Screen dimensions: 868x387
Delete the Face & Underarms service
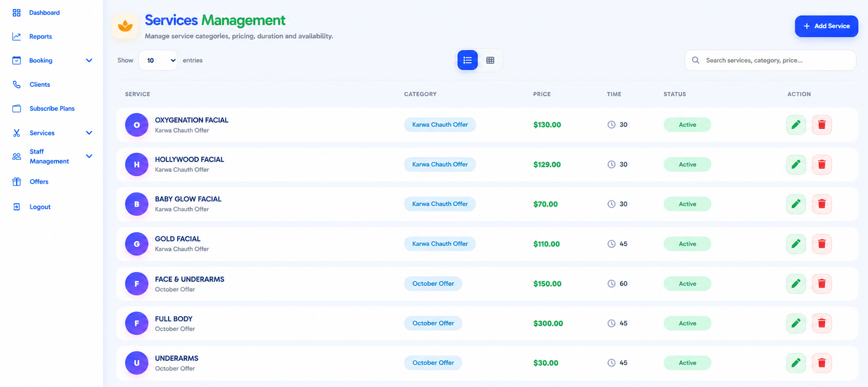[x=822, y=283]
